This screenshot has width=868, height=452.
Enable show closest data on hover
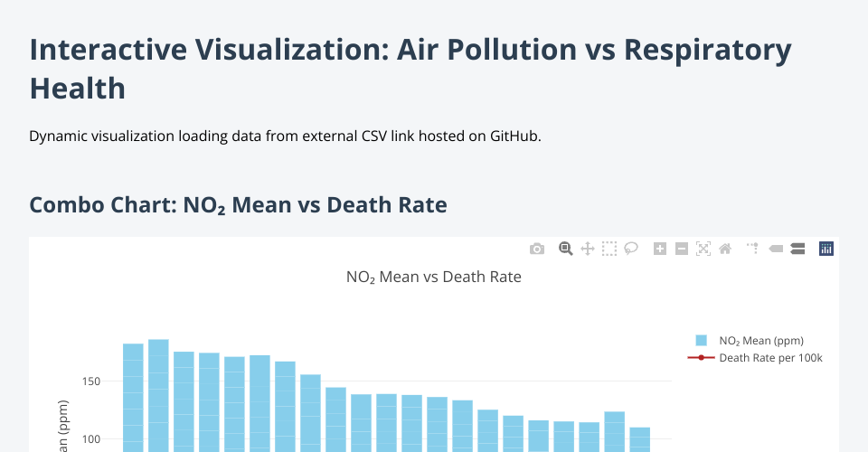pos(776,249)
